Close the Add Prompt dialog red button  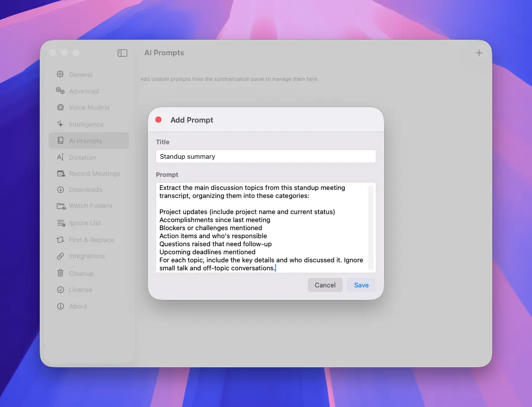click(158, 120)
